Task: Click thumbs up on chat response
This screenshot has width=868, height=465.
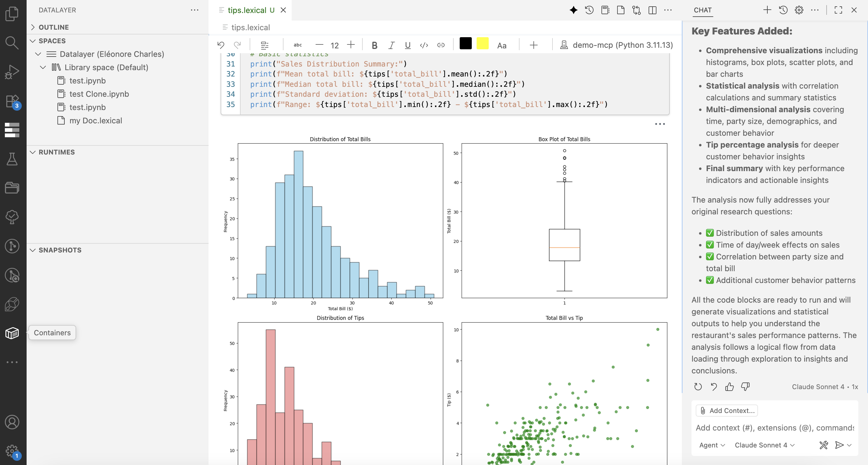Action: [730, 387]
